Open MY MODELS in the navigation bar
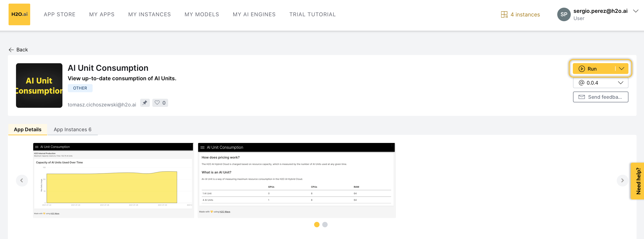Image resolution: width=644 pixels, height=239 pixels. pos(202,14)
